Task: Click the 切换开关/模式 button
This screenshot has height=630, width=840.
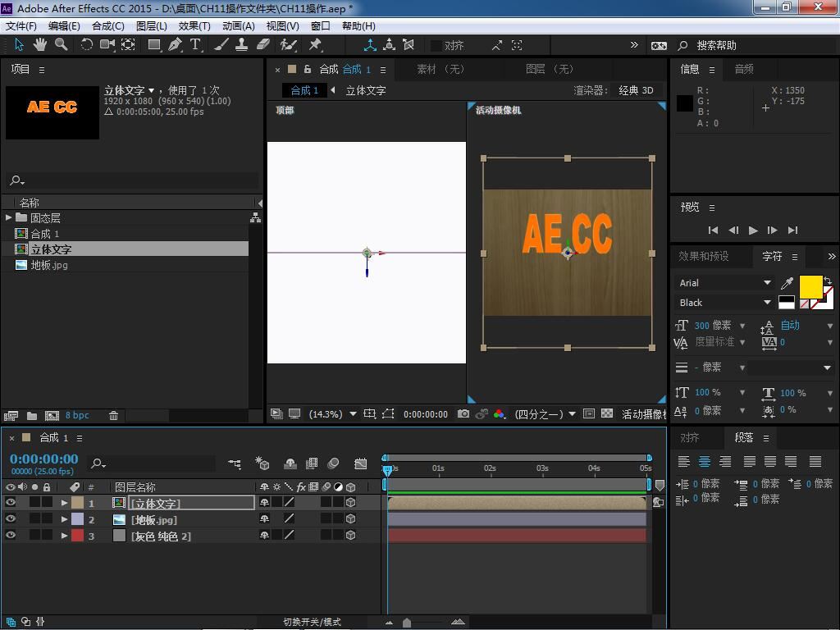Action: [312, 622]
